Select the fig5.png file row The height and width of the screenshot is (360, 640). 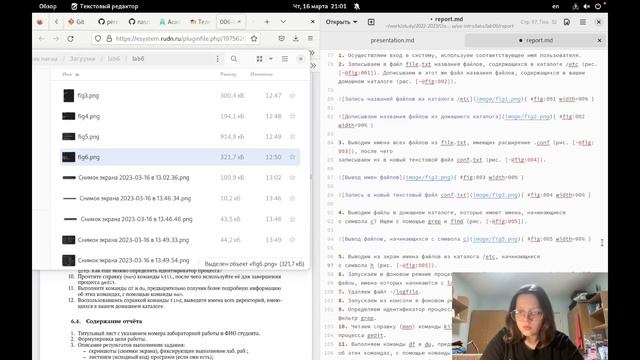click(180, 137)
